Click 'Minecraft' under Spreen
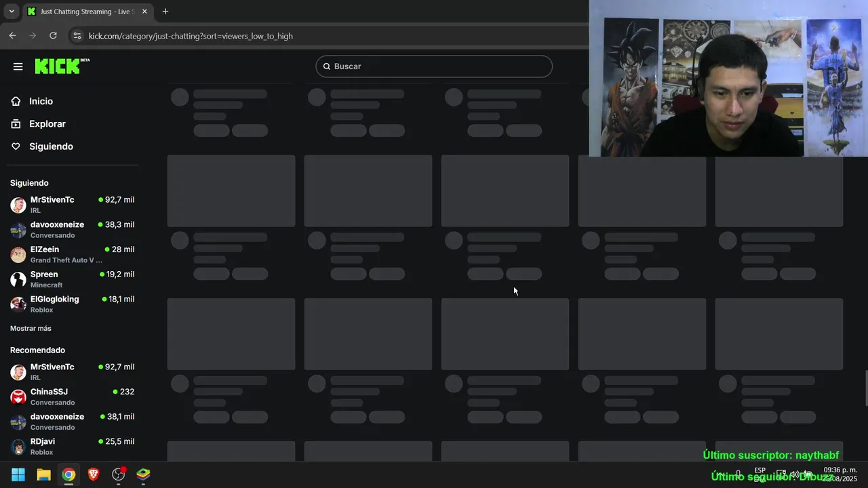Viewport: 868px width, 488px height. pyautogui.click(x=46, y=285)
